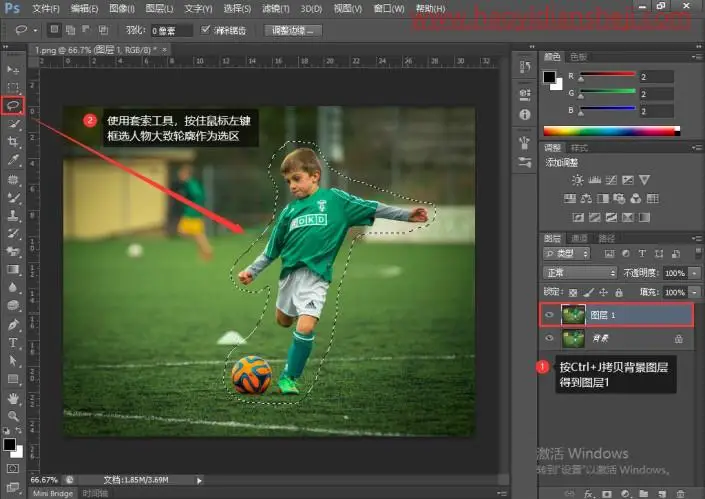
Task: Select the Brush tool
Action: 13,197
